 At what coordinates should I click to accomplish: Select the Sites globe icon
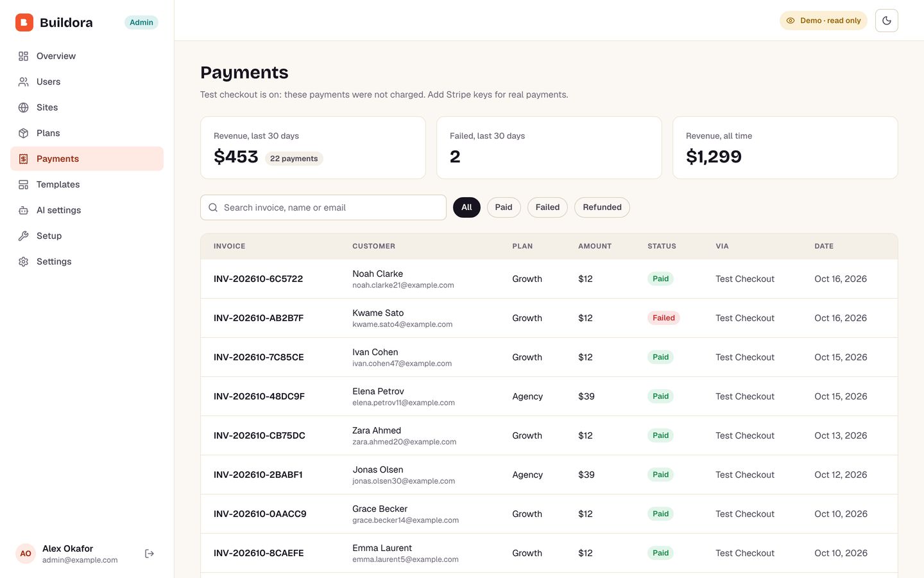[24, 107]
